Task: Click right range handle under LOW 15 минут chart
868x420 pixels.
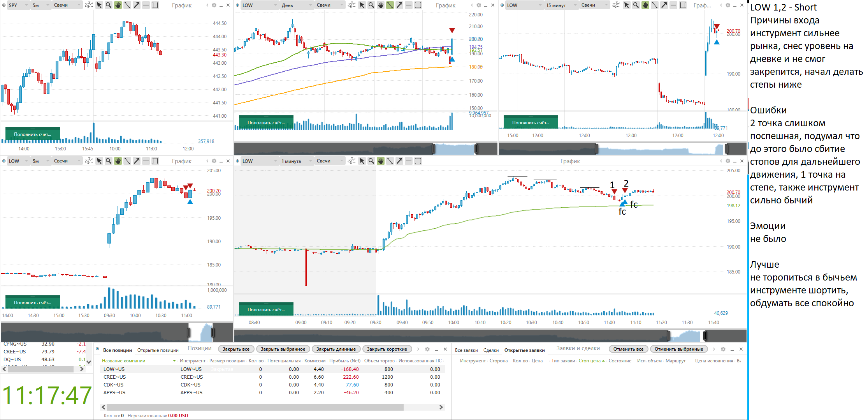Action: pyautogui.click(x=726, y=148)
